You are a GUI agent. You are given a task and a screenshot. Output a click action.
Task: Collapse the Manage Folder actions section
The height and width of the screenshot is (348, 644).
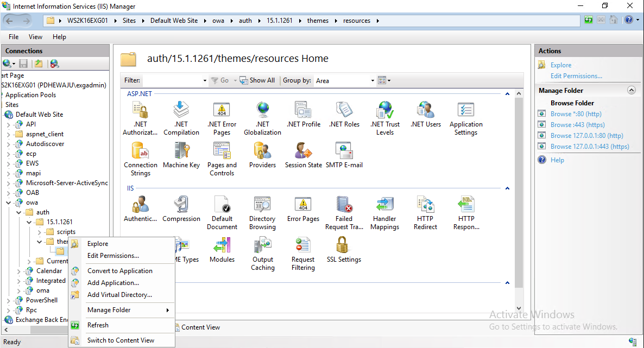pos(632,90)
